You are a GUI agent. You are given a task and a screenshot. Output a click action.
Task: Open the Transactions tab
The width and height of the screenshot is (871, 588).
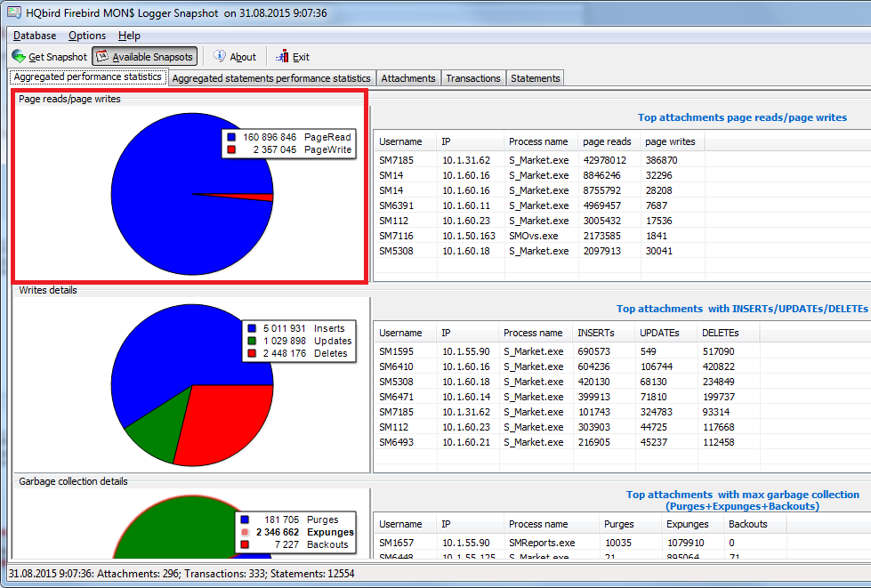click(x=473, y=78)
